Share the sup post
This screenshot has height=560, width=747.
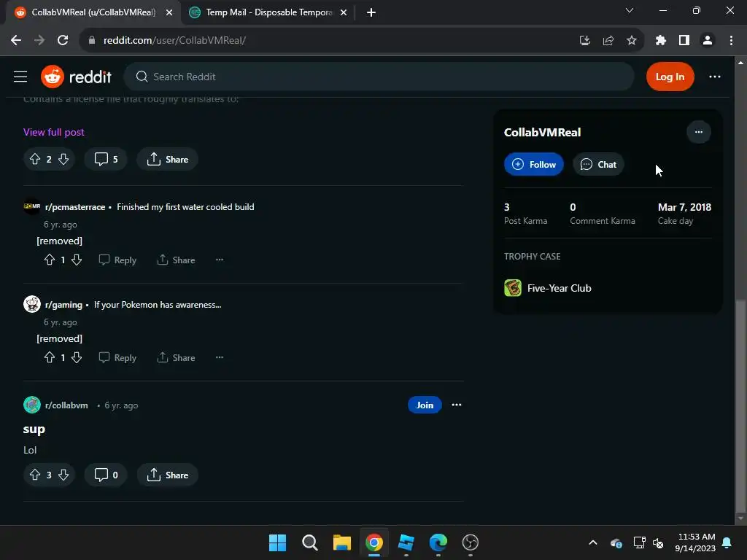pyautogui.click(x=167, y=475)
